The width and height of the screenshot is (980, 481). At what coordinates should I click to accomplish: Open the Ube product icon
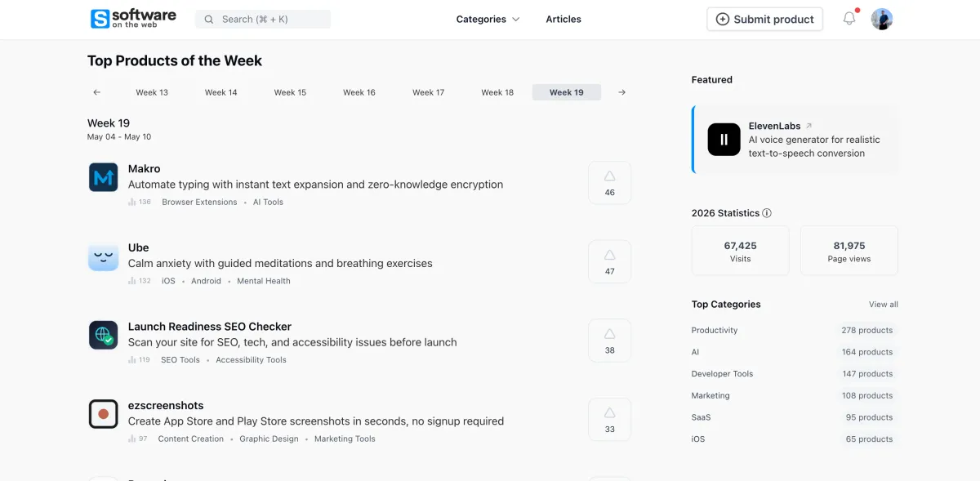(x=104, y=256)
